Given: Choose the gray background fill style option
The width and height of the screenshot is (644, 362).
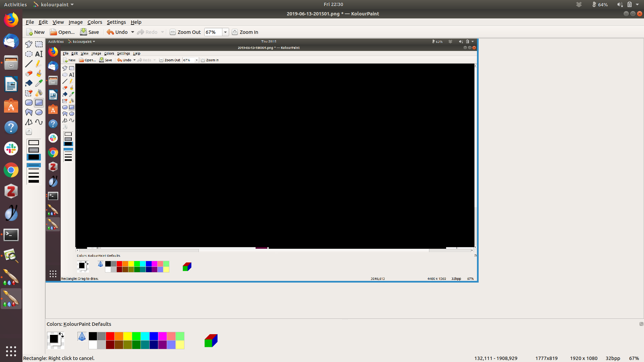Looking at the screenshot, I should (x=34, y=150).
